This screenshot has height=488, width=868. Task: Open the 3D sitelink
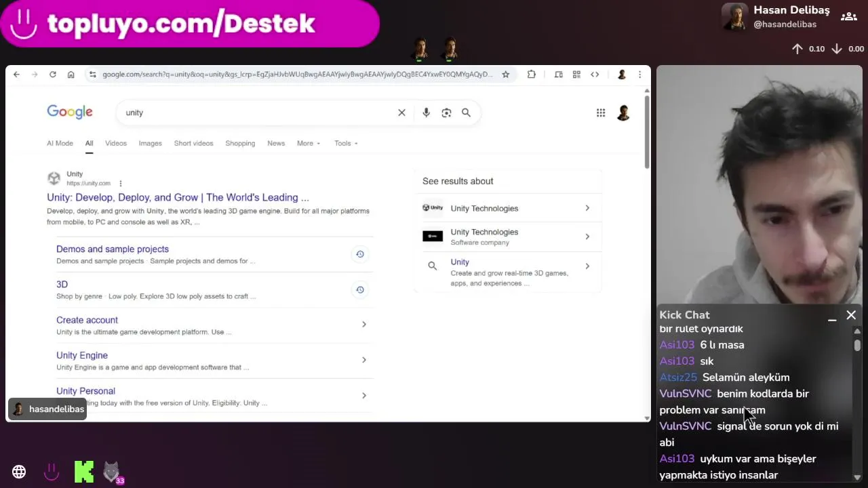coord(62,285)
